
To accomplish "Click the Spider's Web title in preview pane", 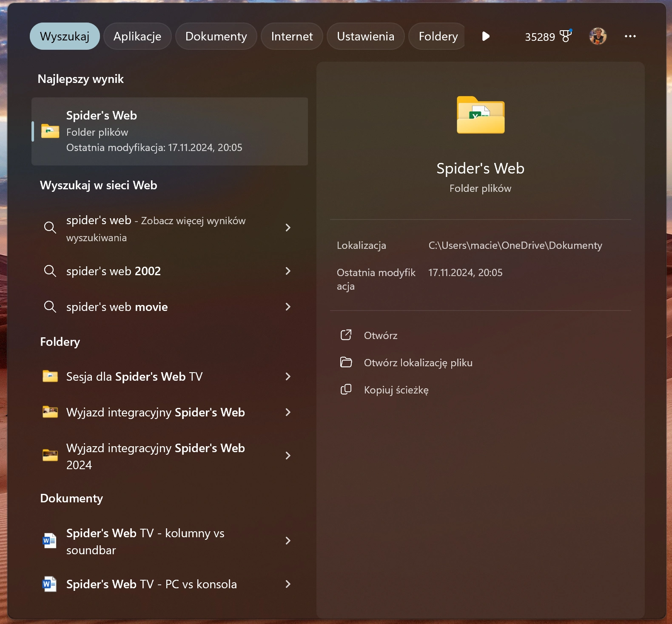I will coord(481,168).
